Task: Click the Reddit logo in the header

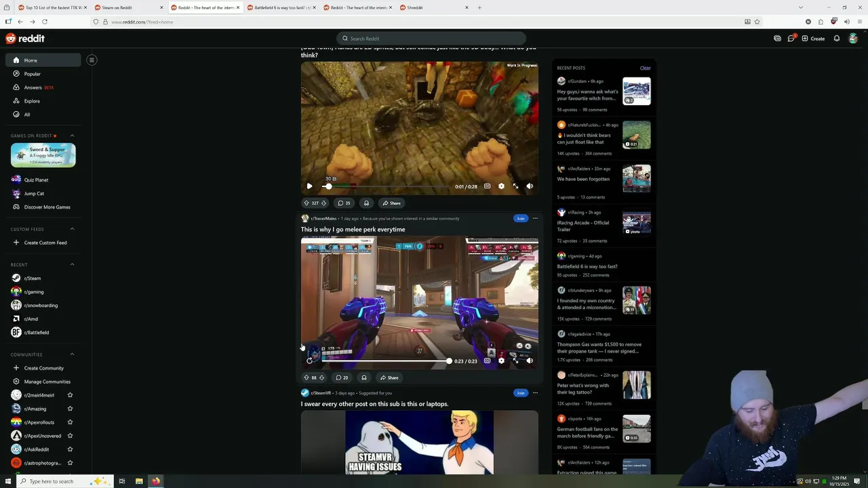Action: 25,39
